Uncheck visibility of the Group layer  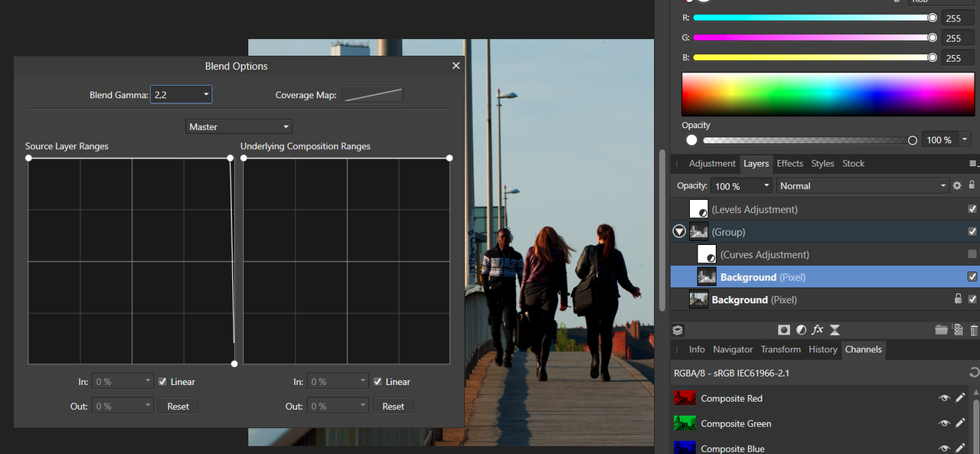click(972, 231)
